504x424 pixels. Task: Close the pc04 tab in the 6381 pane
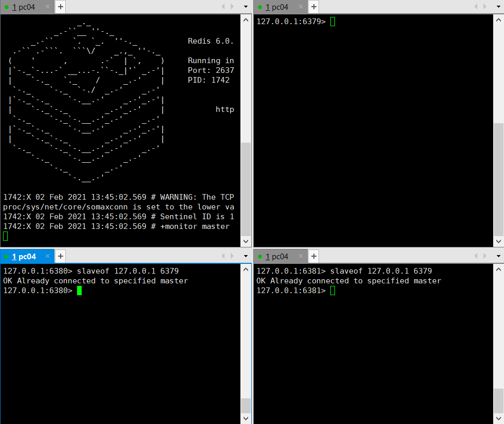point(301,256)
